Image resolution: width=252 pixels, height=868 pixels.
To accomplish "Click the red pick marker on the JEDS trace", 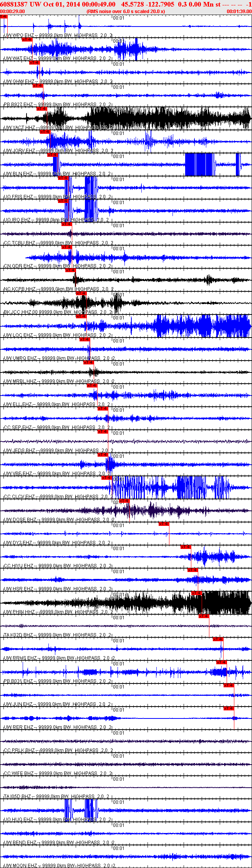I will point(103,432).
